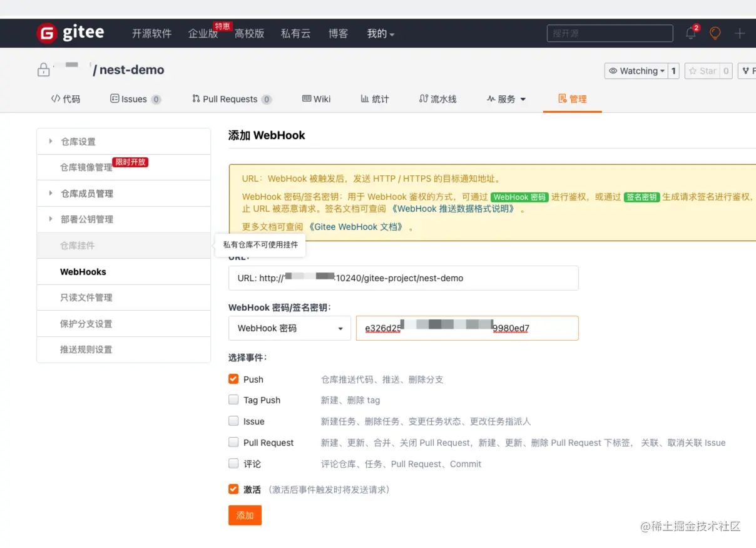Open 只读文件管理 in the sidebar
This screenshot has width=756, height=548.
click(124, 297)
